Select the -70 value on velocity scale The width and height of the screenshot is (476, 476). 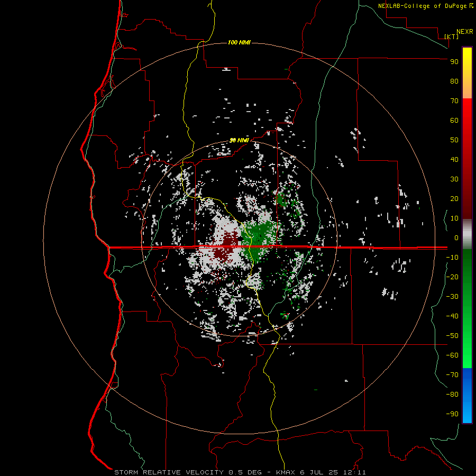452,374
